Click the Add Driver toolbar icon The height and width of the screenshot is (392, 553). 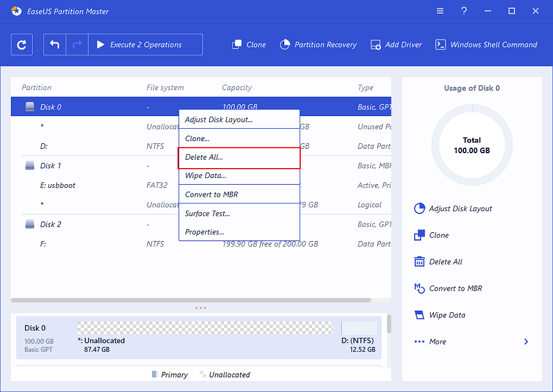[396, 45]
